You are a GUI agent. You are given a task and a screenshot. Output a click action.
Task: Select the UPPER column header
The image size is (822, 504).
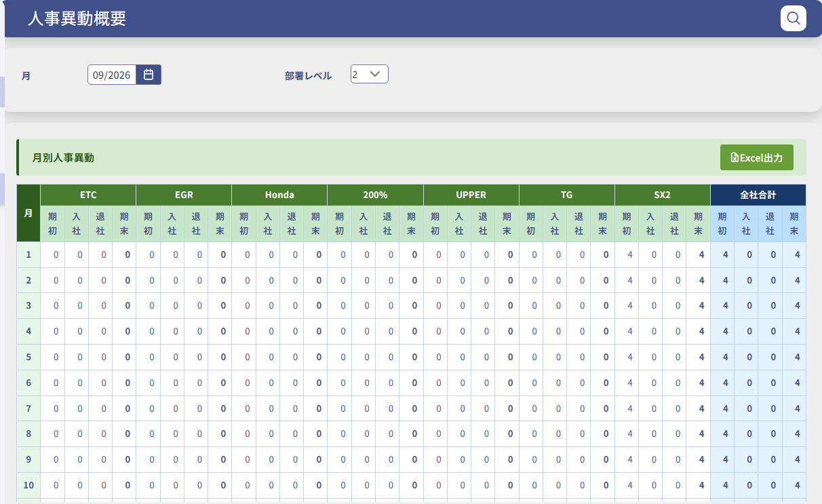click(471, 195)
